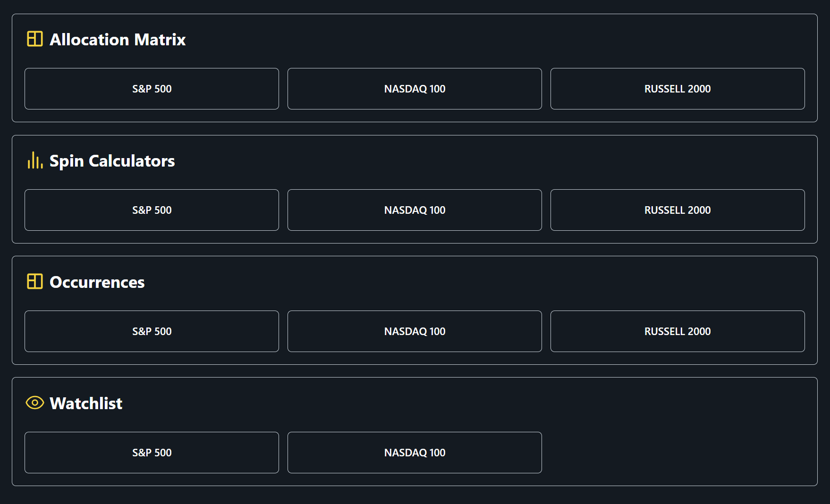Click the Watchlist eye icon
830x504 pixels.
point(35,403)
